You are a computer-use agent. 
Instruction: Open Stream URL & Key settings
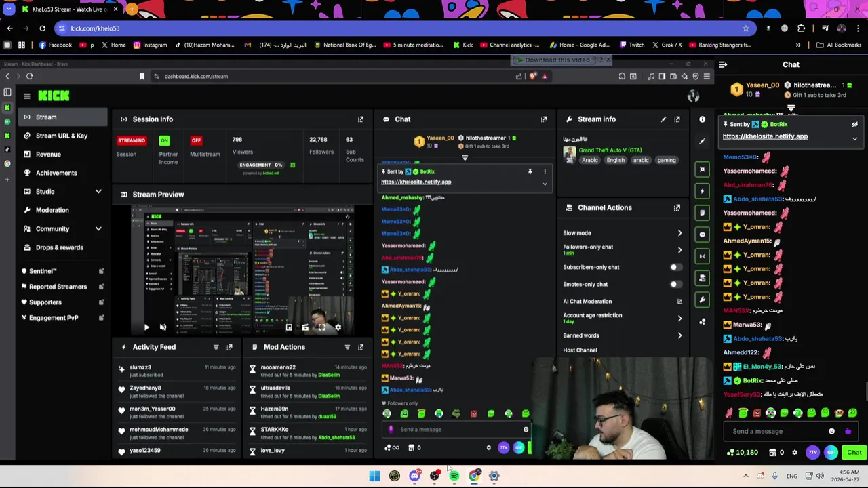62,136
